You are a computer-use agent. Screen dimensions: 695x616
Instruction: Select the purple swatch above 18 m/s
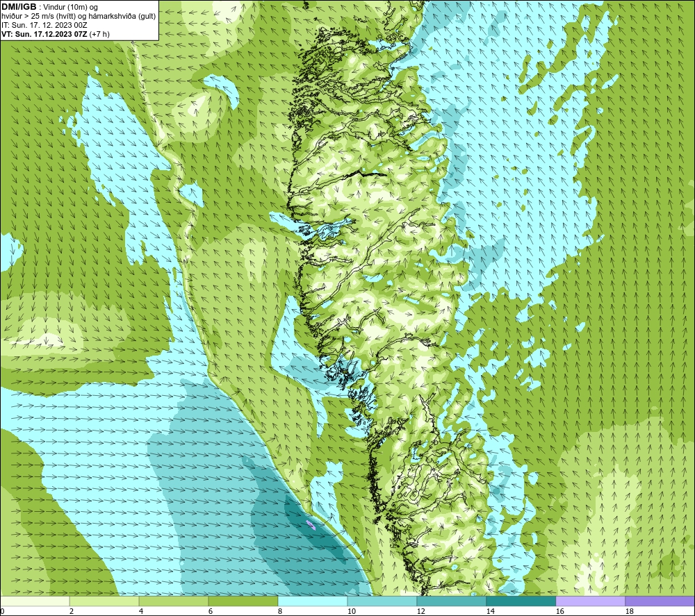pos(660,601)
